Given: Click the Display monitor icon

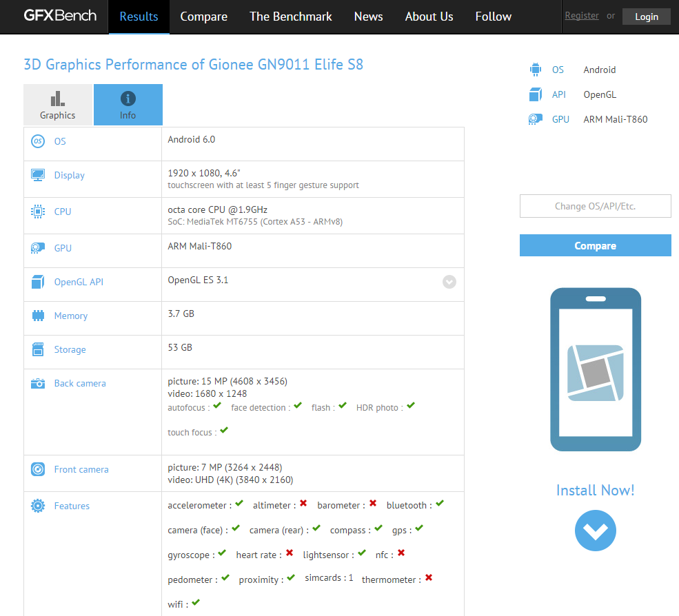Looking at the screenshot, I should pos(38,175).
